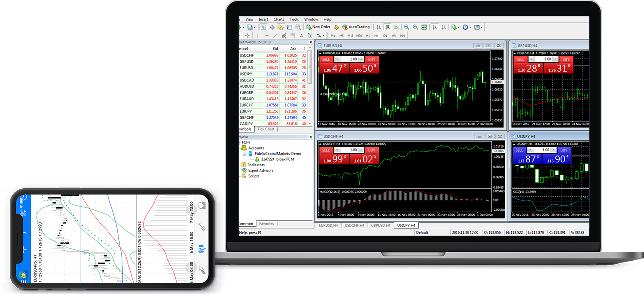Select the trendline drawing tool

pyautogui.click(x=275, y=36)
